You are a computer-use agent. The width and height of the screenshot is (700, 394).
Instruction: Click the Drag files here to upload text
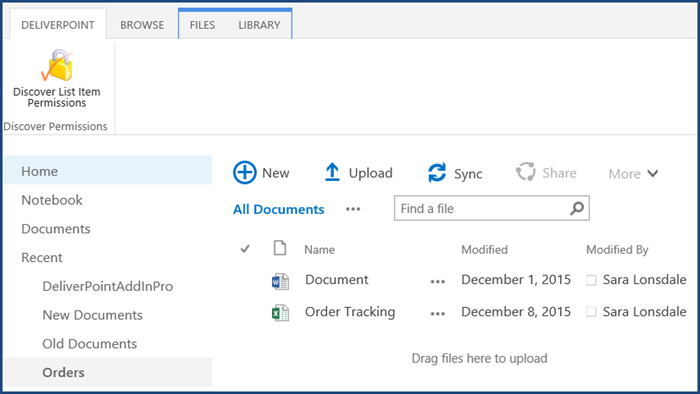[479, 358]
